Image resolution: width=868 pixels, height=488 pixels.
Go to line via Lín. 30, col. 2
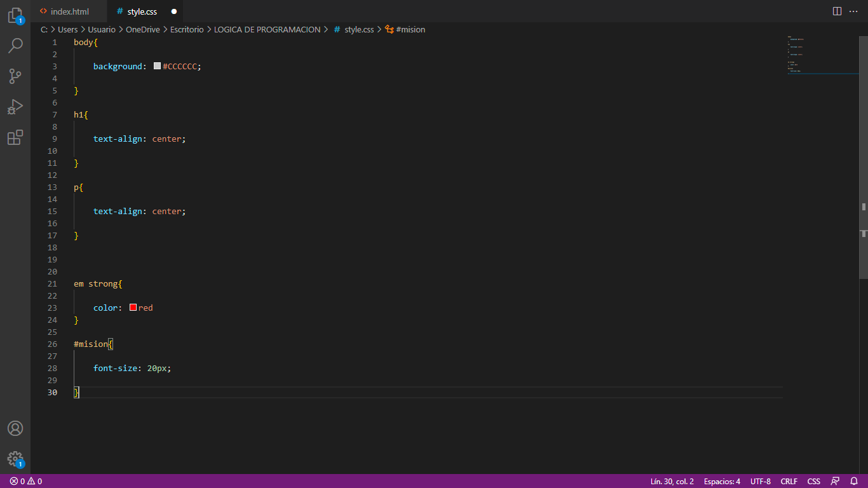(x=672, y=482)
